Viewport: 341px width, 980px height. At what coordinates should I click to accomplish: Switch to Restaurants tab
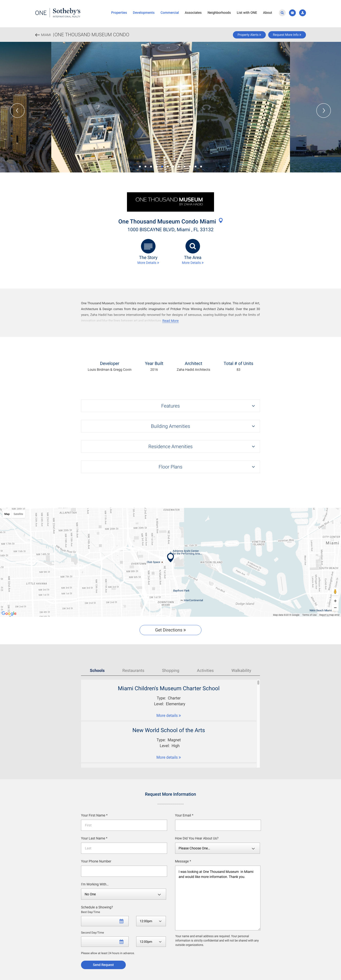pos(133,670)
